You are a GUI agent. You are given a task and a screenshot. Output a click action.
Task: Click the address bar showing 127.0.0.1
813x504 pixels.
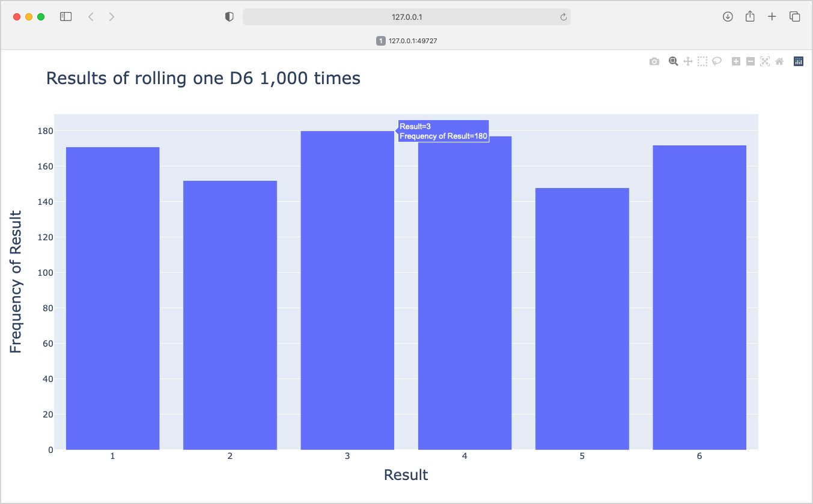[x=406, y=17]
